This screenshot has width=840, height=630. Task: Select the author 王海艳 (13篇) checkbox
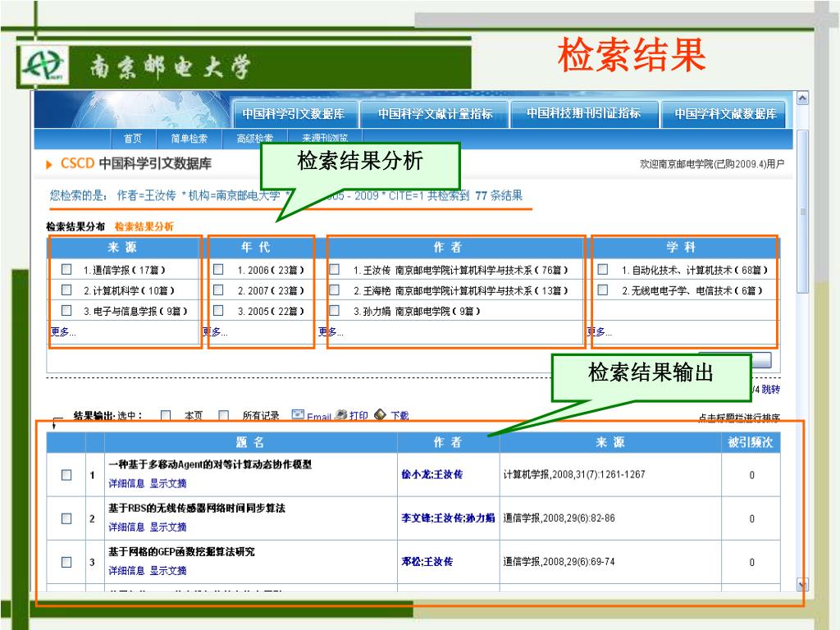point(335,290)
